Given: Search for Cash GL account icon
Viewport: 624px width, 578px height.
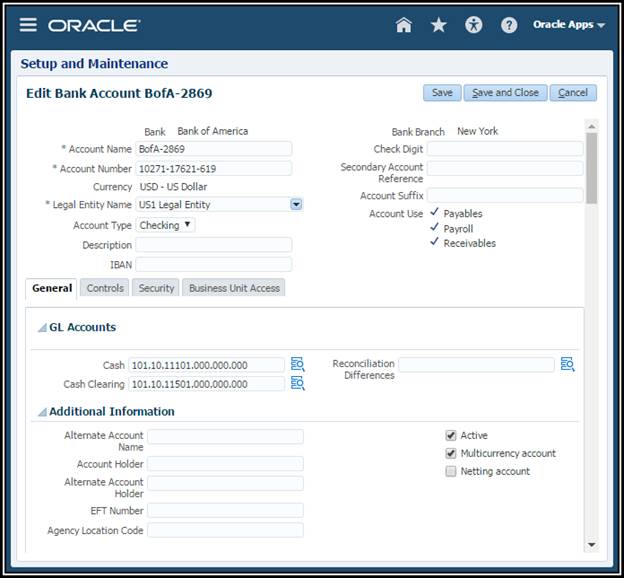Looking at the screenshot, I should tap(297, 365).
